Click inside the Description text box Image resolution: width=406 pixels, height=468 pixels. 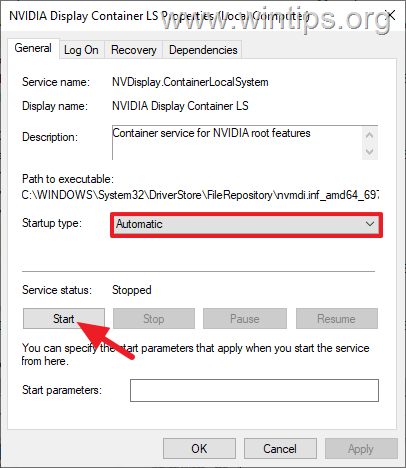[x=237, y=143]
